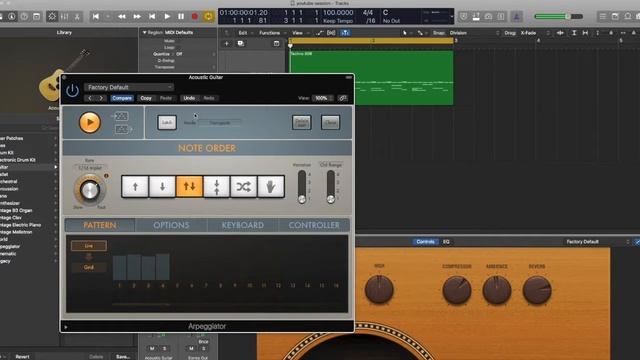Collapse the Region MIDI Defaults inspector
Screen dimensions: 640x360
coord(144,32)
